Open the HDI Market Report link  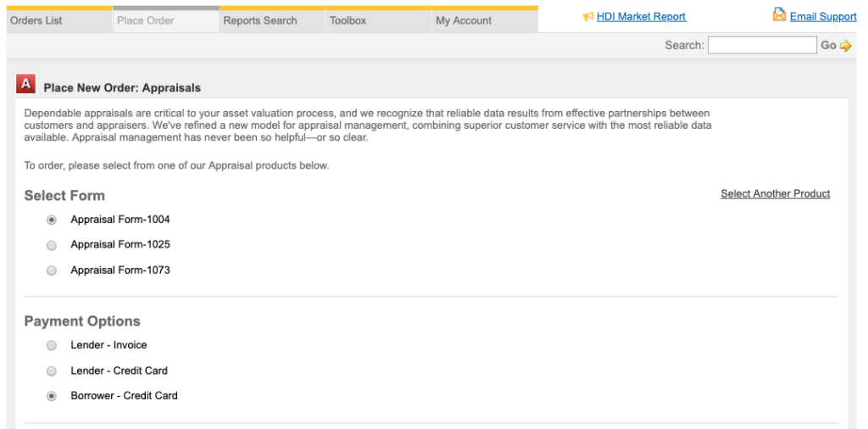(641, 17)
